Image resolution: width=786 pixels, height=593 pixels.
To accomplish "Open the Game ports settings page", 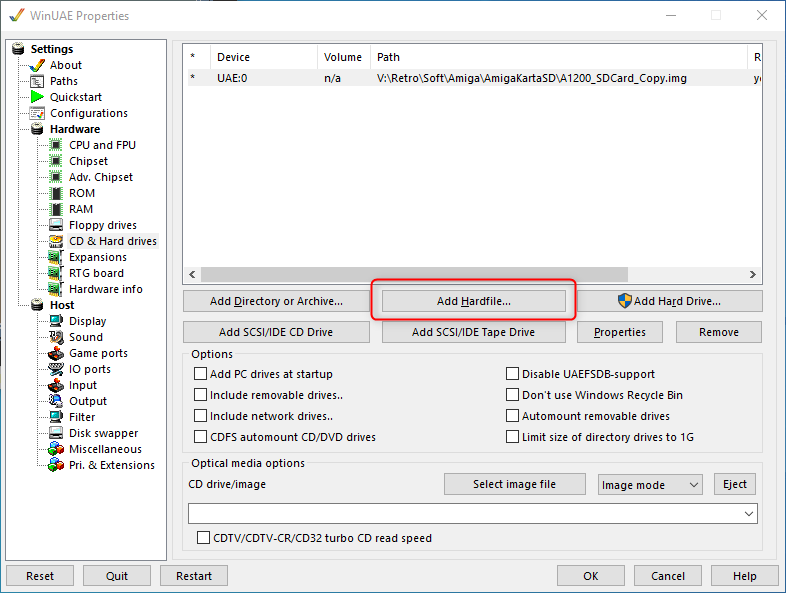I will [x=98, y=353].
